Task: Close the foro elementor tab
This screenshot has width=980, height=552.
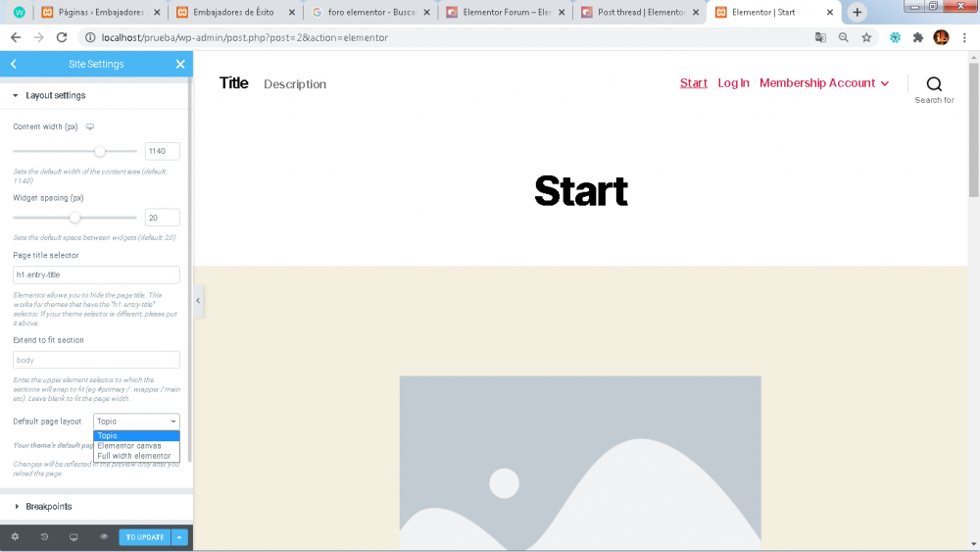Action: pyautogui.click(x=427, y=13)
